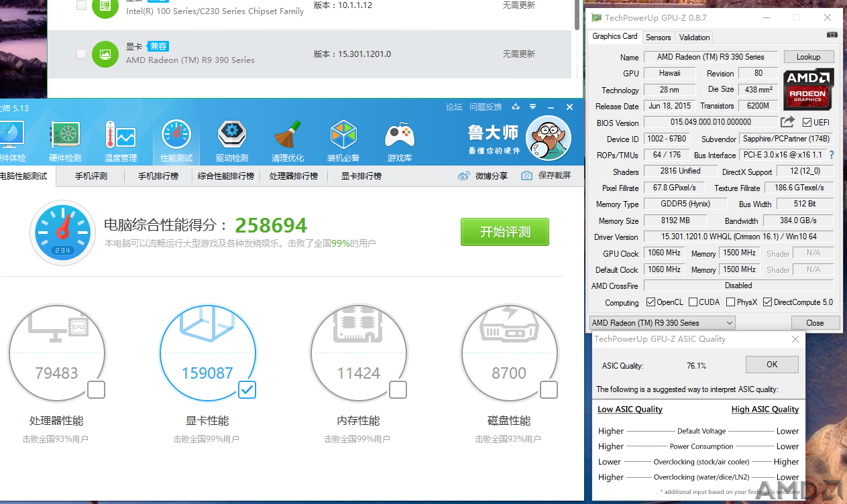Screen dimensions: 847x504
Task: Click the 兼容 tag on the 显卡 row
Action: (x=158, y=46)
